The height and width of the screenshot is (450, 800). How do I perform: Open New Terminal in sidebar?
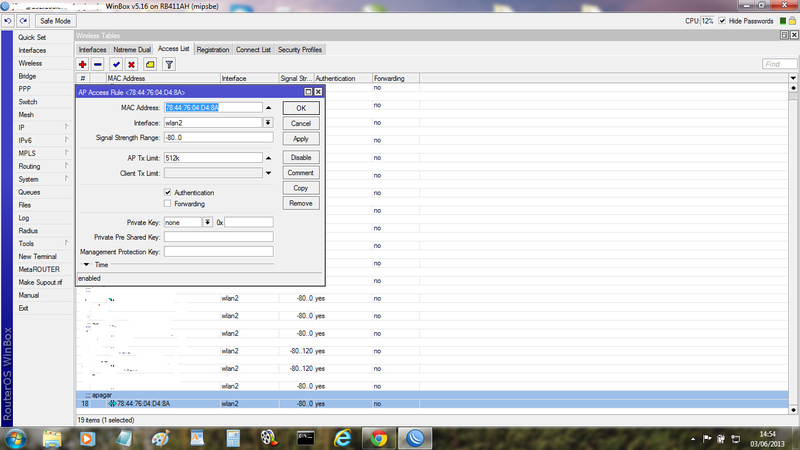37,257
